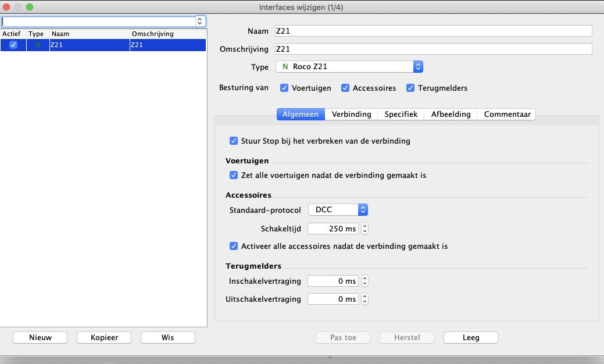Viewport: 604px width, 364px height.
Task: Open the Specifiek tab
Action: tap(401, 115)
